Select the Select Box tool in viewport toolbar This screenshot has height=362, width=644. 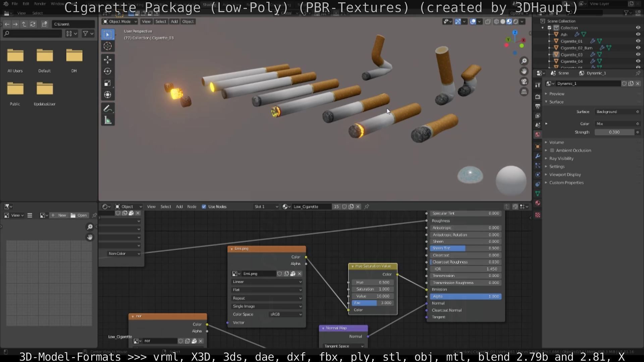[108, 34]
